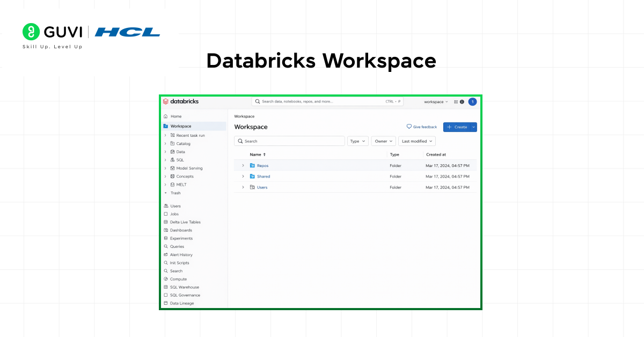Click the Type column header
The height and width of the screenshot is (337, 644).
click(x=394, y=155)
